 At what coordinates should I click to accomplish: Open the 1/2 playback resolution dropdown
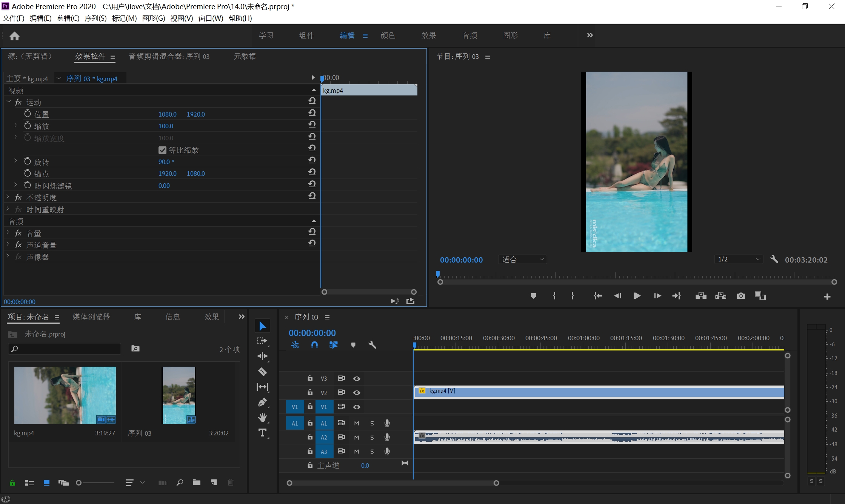coord(739,260)
